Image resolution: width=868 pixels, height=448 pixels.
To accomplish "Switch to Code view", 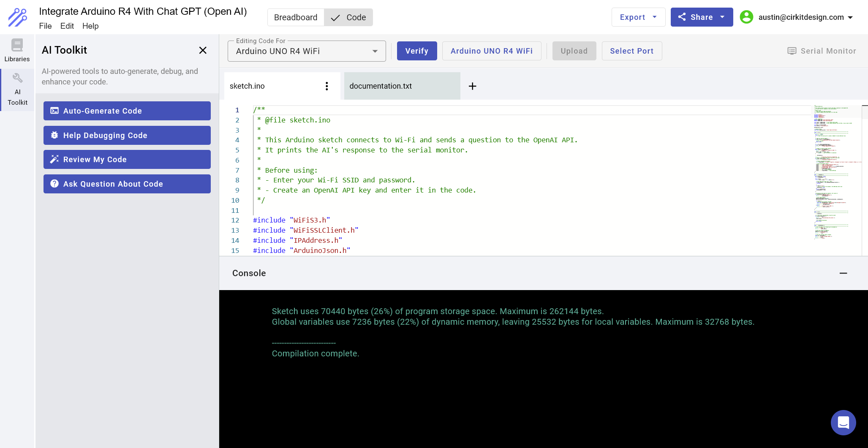I will pos(348,17).
